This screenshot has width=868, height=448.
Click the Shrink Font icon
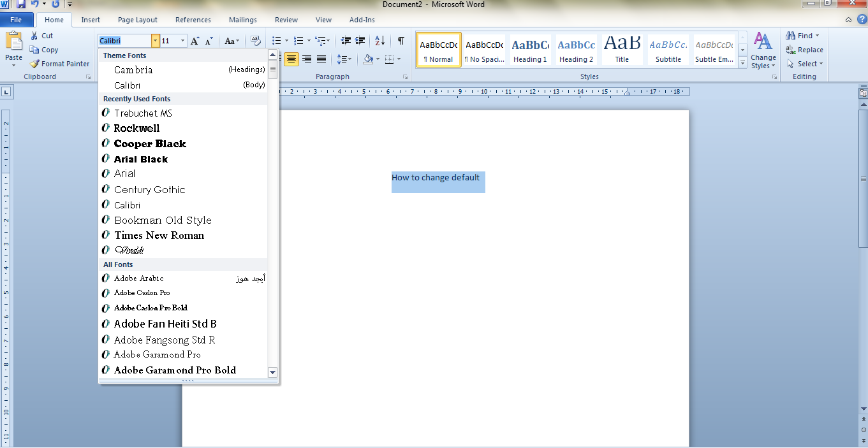point(209,41)
